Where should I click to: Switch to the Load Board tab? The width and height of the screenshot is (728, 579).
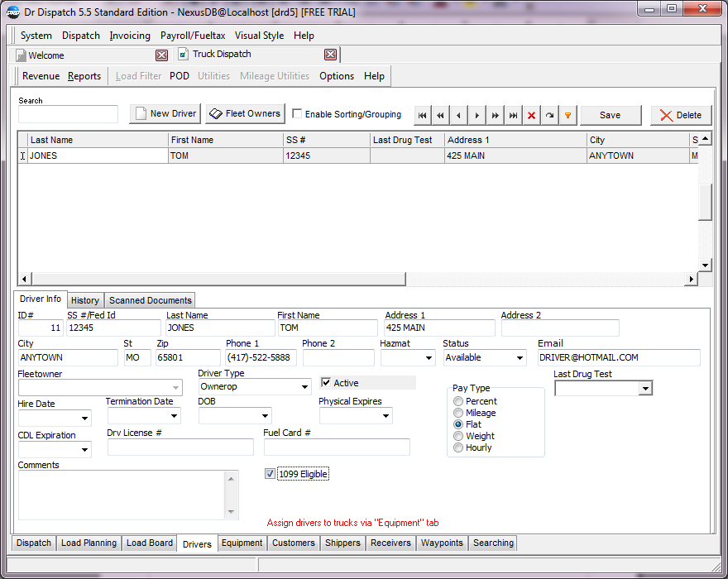click(x=150, y=543)
